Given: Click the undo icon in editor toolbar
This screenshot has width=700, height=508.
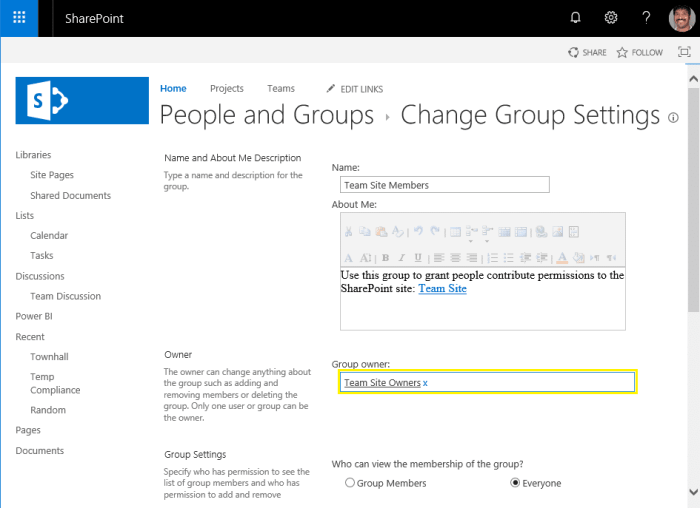Looking at the screenshot, I should coord(418,231).
